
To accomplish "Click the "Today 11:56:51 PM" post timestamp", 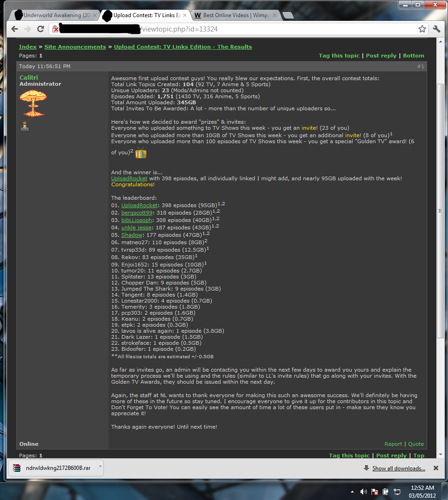I will [x=44, y=66].
